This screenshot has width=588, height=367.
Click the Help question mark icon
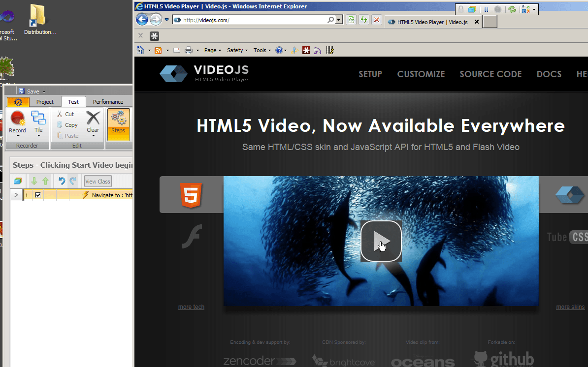point(279,50)
